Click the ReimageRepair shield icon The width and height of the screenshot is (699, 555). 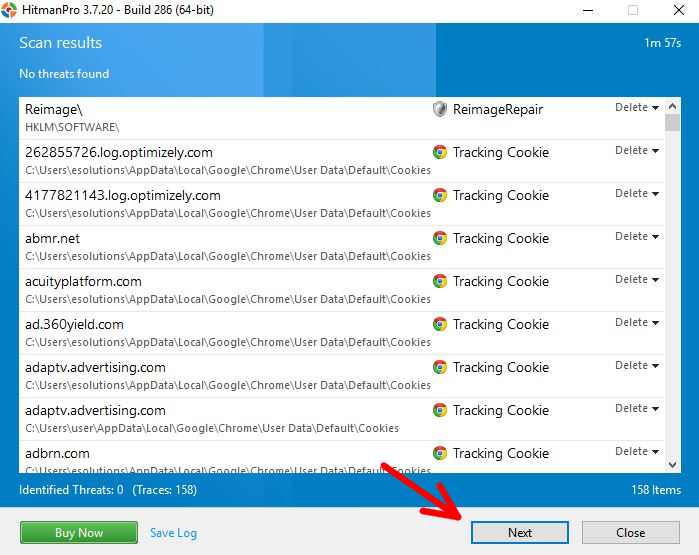click(x=440, y=109)
